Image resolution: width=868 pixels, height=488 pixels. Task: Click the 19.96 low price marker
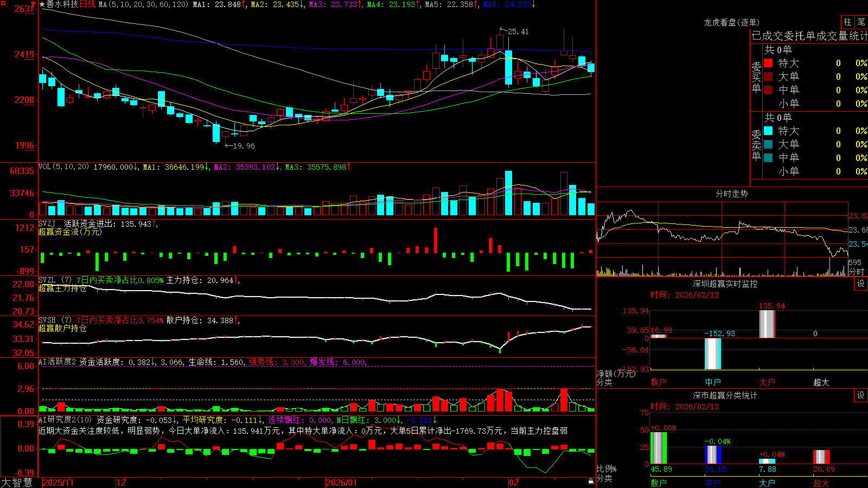(x=244, y=145)
